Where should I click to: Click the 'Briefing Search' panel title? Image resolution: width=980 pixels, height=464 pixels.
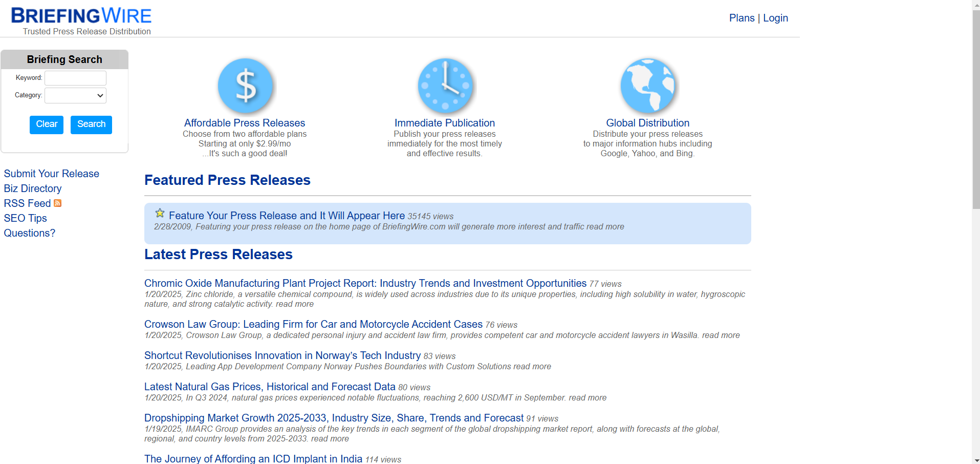tap(64, 59)
